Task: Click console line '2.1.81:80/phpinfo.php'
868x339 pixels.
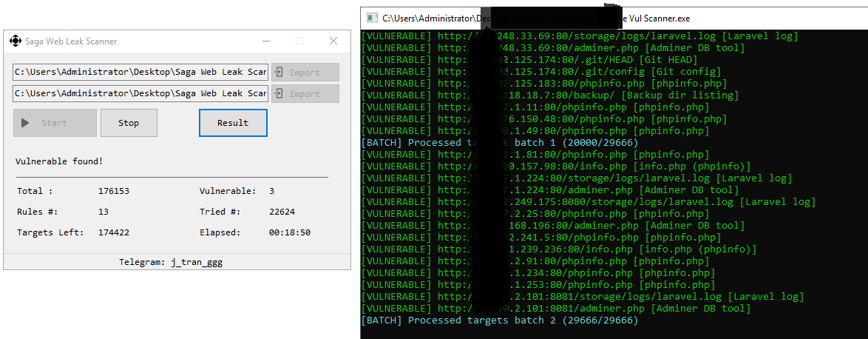Action: click(x=535, y=155)
